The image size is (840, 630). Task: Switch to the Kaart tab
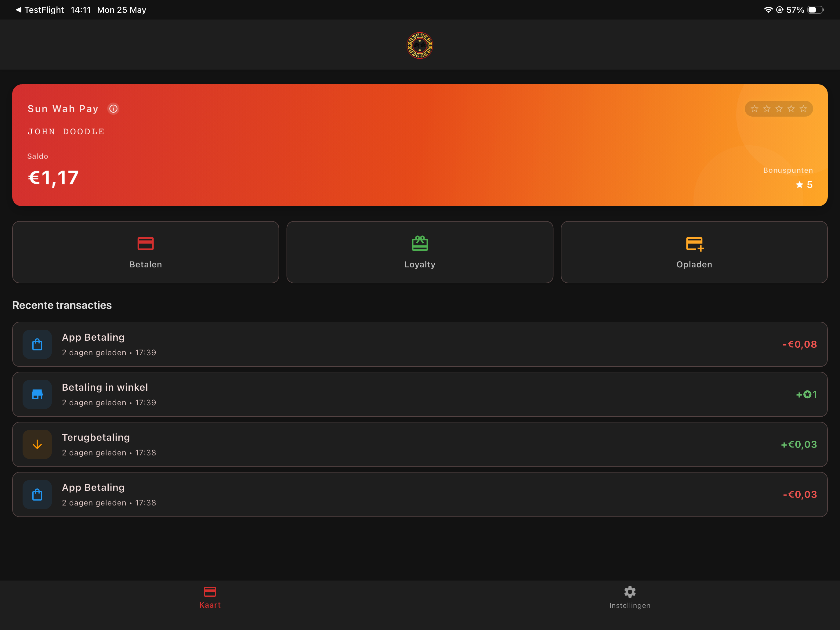(210, 598)
